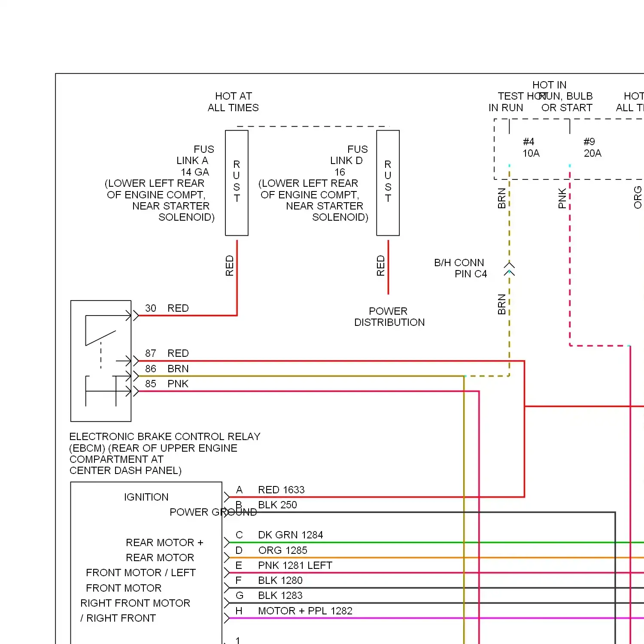Image resolution: width=644 pixels, height=644 pixels.
Task: Click the vertical PNK label below fuse #9
Action: [562, 198]
